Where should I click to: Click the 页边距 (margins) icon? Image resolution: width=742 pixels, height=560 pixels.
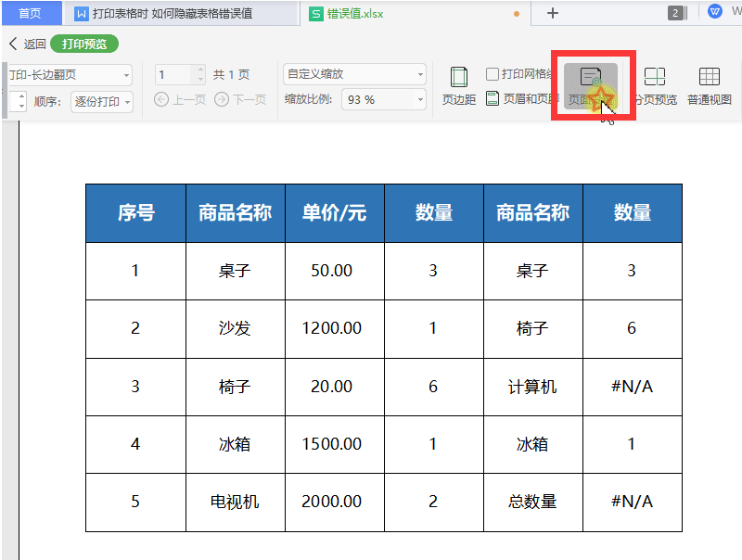point(458,86)
